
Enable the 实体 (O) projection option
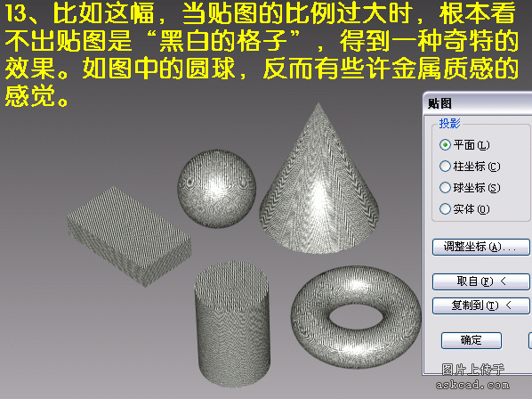[x=464, y=208]
